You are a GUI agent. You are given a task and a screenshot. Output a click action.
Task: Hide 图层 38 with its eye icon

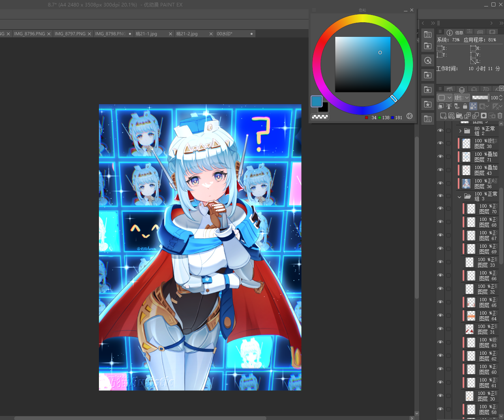[x=440, y=143]
